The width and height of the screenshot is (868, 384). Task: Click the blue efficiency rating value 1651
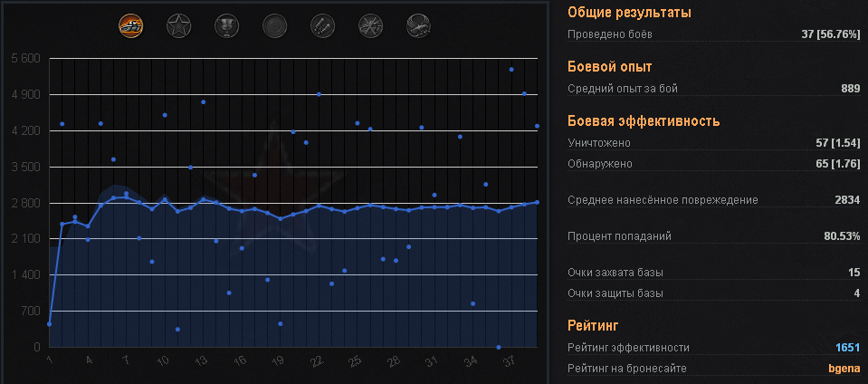point(846,347)
